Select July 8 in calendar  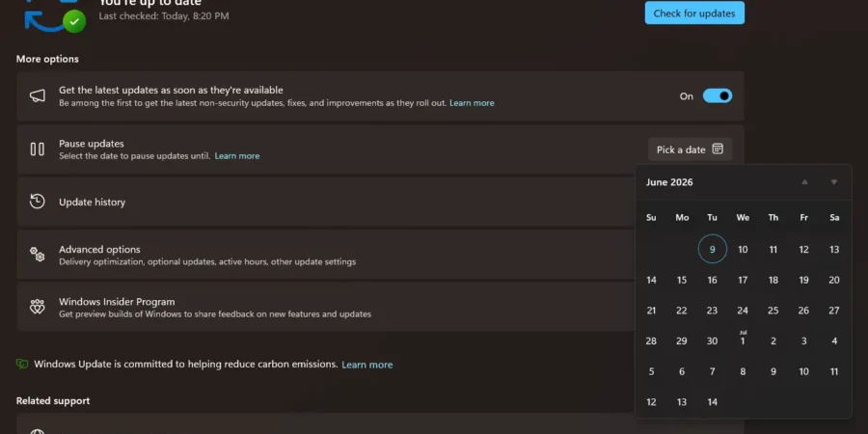[743, 371]
